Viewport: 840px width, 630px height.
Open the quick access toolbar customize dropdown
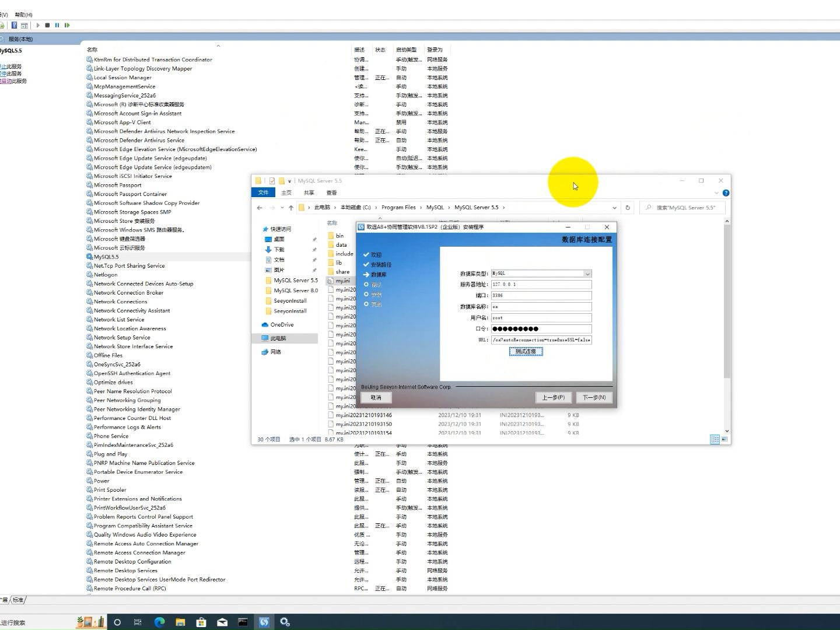click(289, 181)
